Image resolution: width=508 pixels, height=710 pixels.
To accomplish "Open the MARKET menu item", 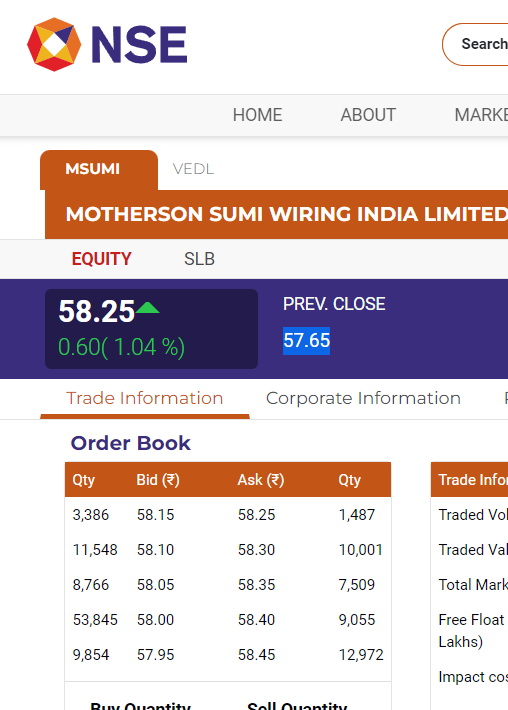I will click(481, 115).
